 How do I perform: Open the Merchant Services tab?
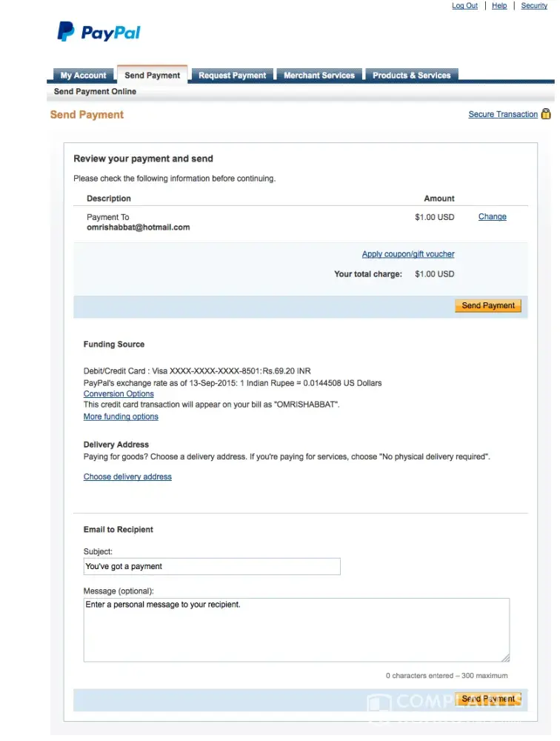pyautogui.click(x=319, y=76)
